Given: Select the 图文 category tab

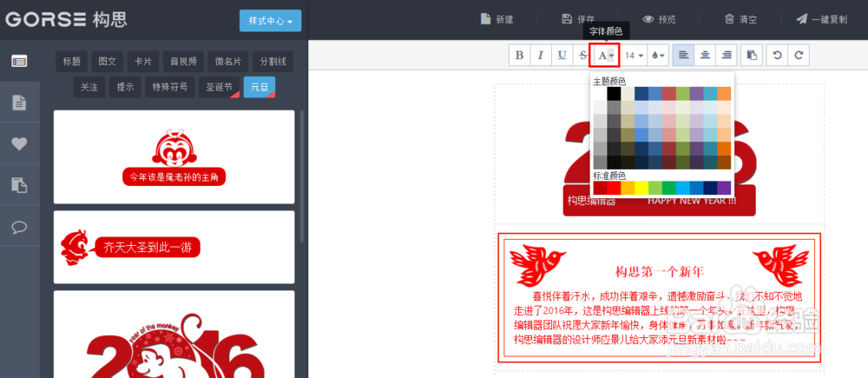Looking at the screenshot, I should [x=108, y=62].
